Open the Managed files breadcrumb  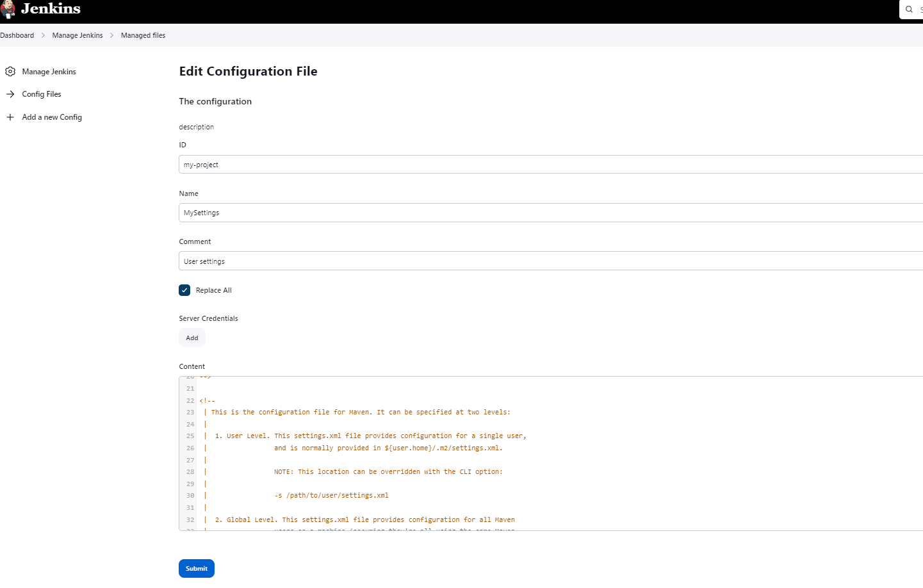click(x=143, y=35)
